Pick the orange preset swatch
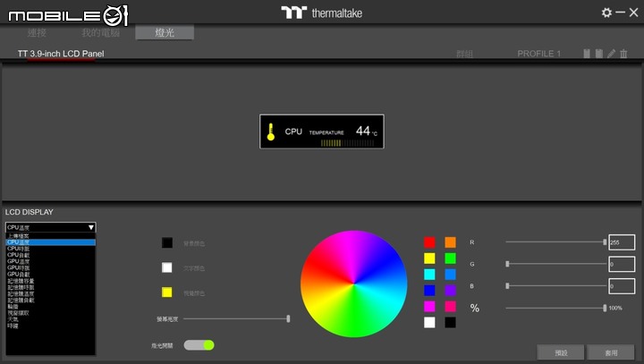This screenshot has height=364, width=644. point(450,242)
